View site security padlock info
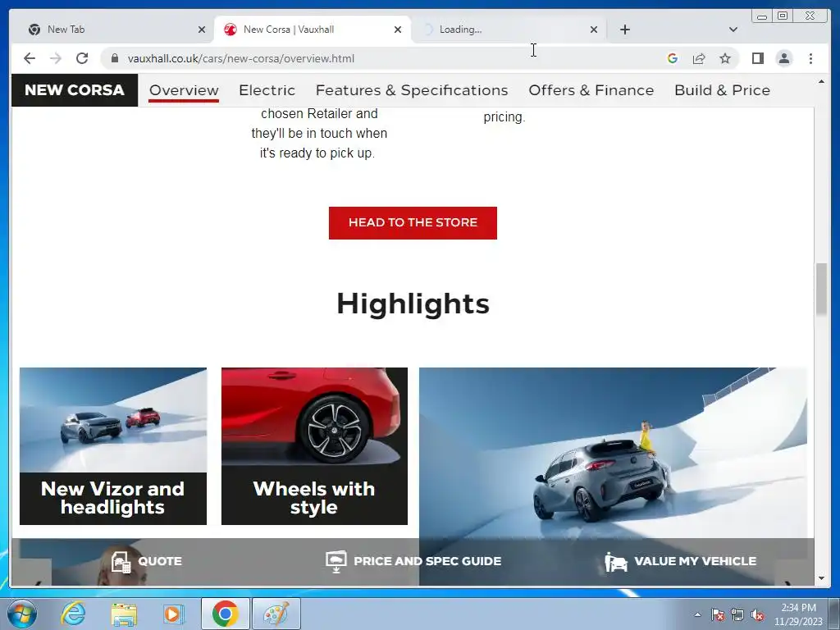 (115, 58)
